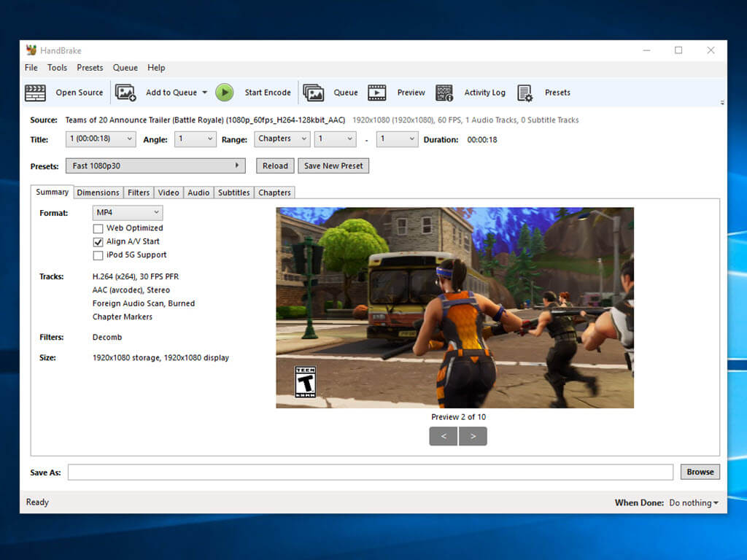The image size is (747, 560).
Task: Click the 'Foreign Audio Scan, Burned' text
Action: (x=144, y=303)
